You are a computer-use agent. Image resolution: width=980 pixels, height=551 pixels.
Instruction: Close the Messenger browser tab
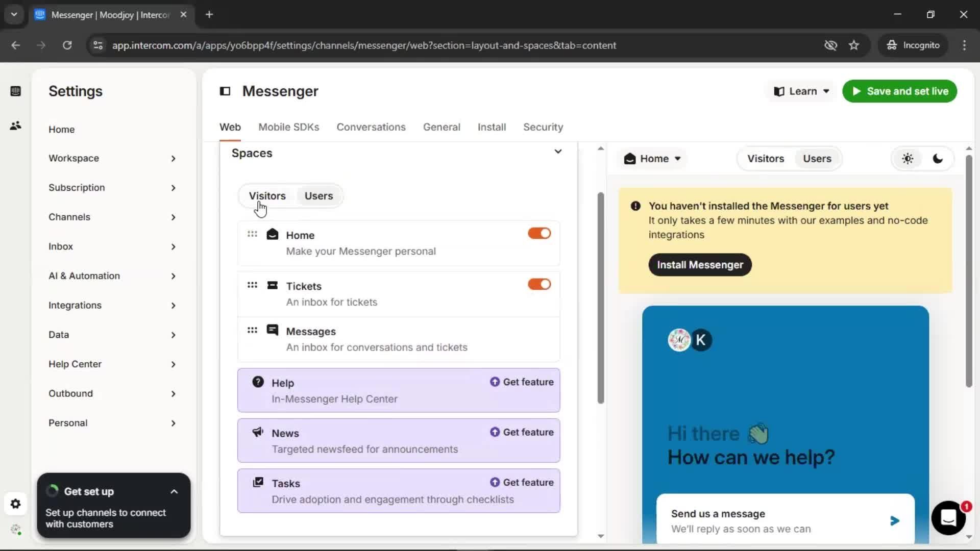[183, 15]
